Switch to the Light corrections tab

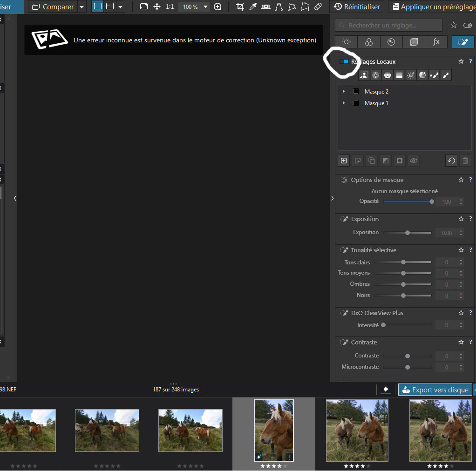coord(346,42)
